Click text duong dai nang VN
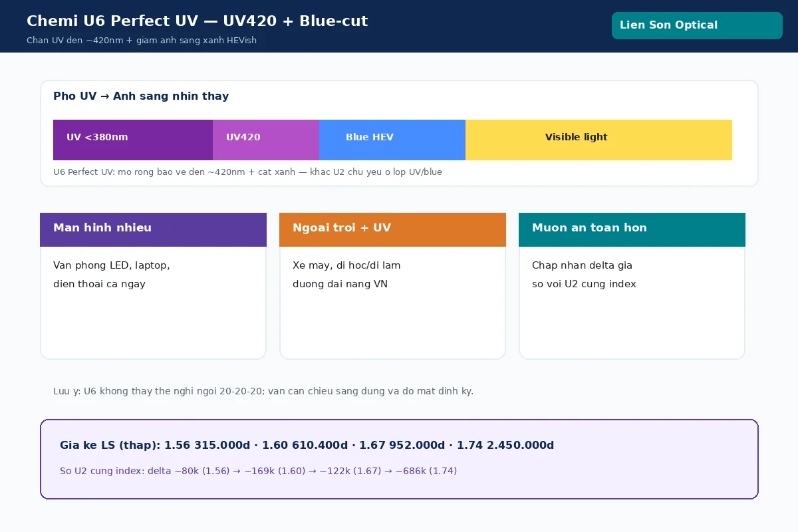The height and width of the screenshot is (532, 798). pyautogui.click(x=340, y=284)
